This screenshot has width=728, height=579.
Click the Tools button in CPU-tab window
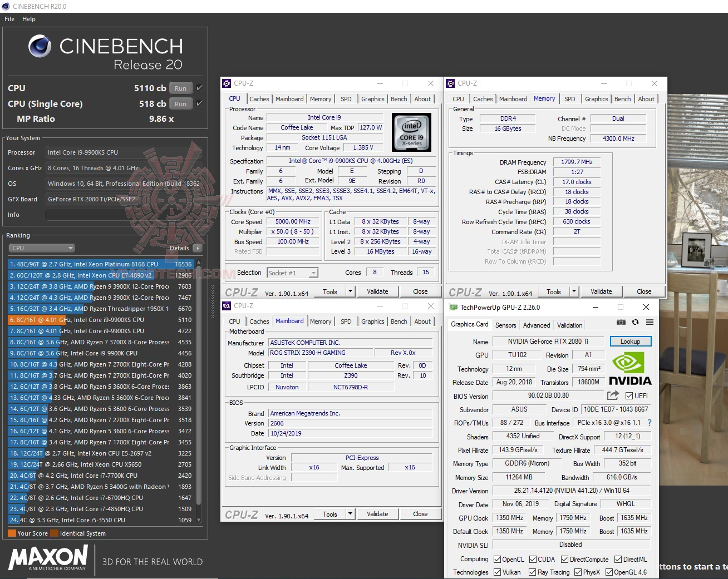pos(330,291)
